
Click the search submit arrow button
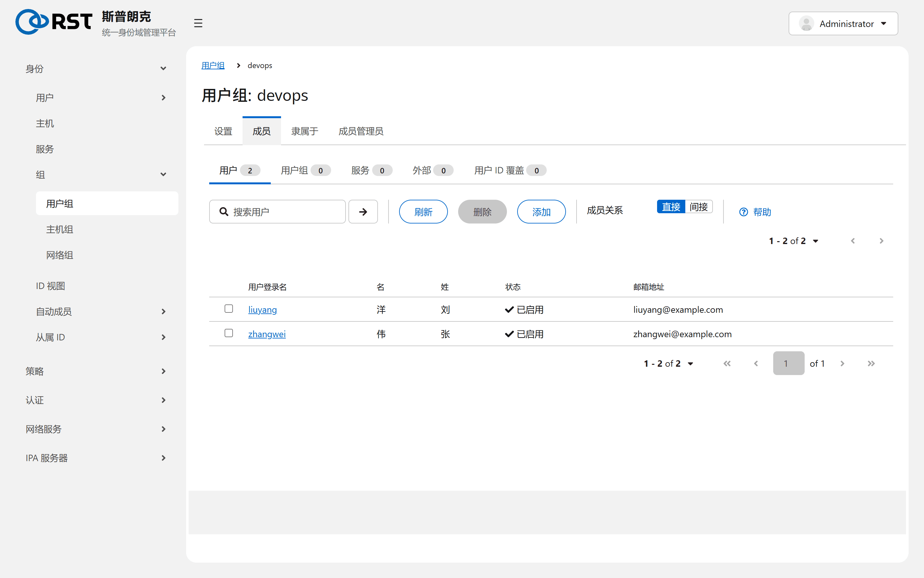click(x=363, y=211)
